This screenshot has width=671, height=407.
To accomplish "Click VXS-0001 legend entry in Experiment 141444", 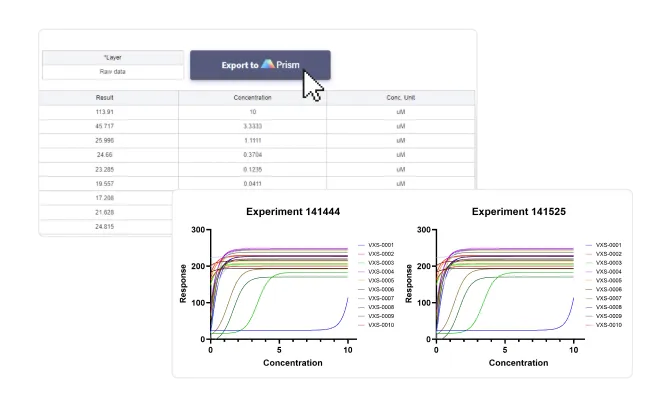I will point(376,245).
